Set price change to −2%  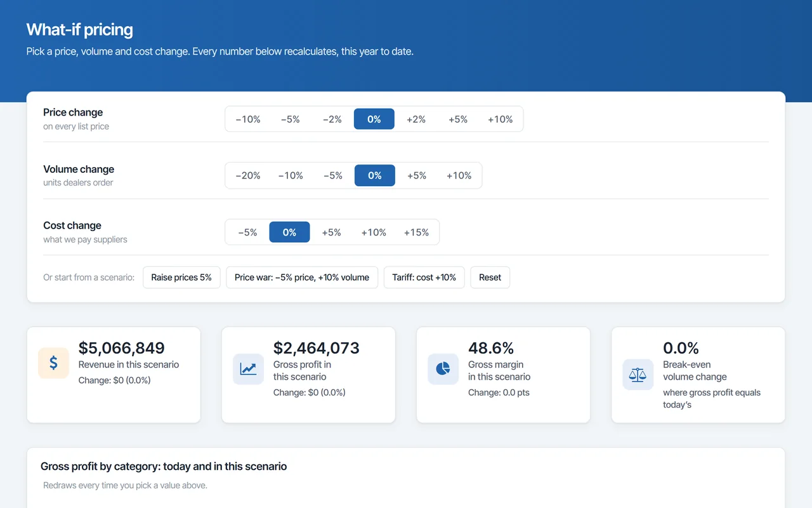pyautogui.click(x=332, y=119)
